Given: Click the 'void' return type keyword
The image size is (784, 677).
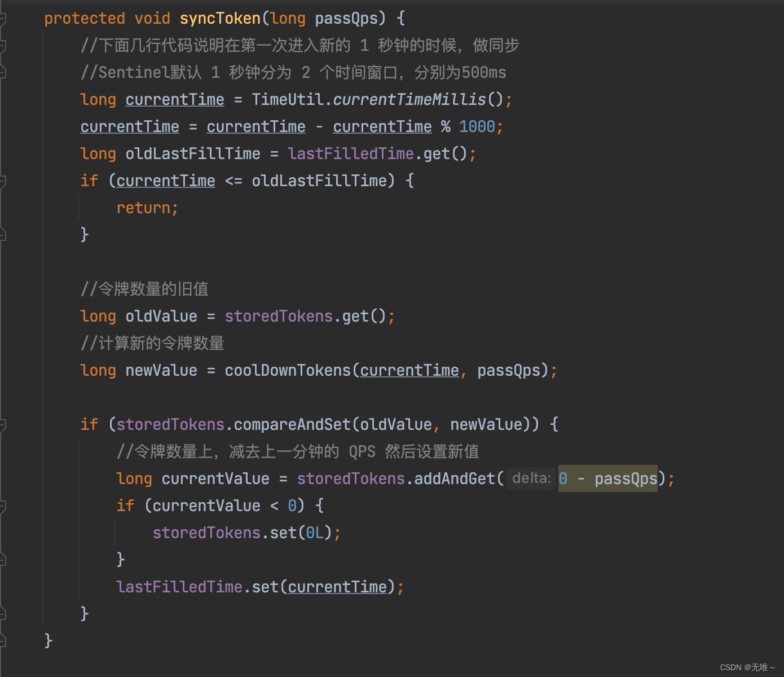Looking at the screenshot, I should coord(152,19).
